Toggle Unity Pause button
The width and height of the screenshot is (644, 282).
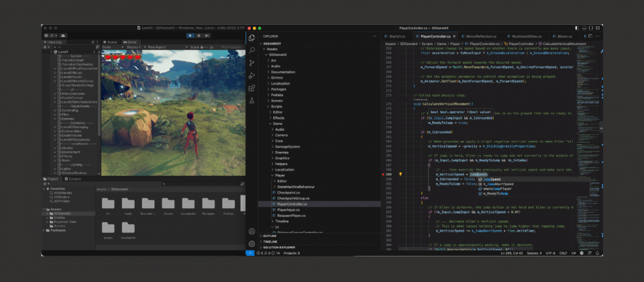[x=199, y=36]
